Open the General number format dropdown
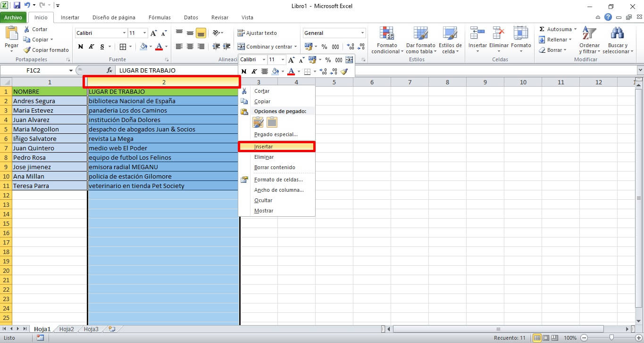The image size is (644, 343). [363, 33]
